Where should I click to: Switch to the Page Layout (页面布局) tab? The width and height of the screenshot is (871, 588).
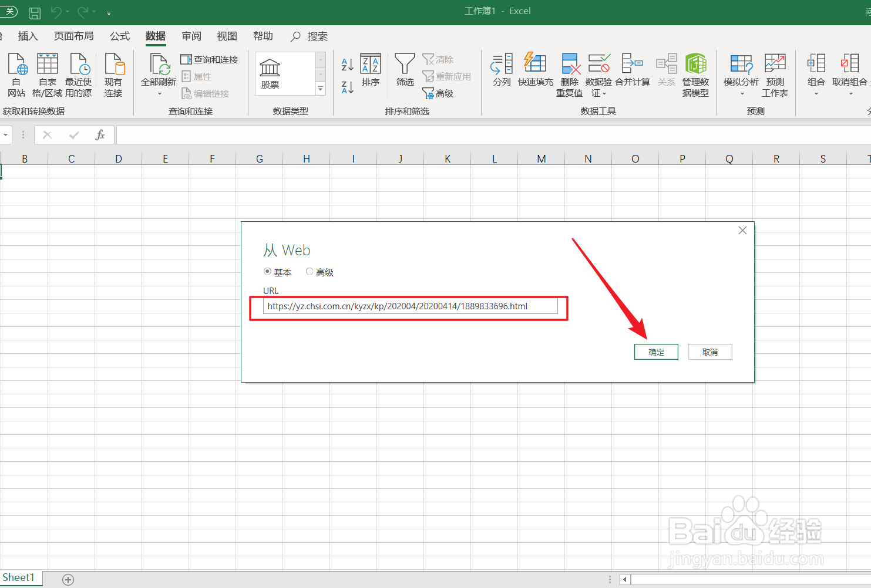[74, 36]
